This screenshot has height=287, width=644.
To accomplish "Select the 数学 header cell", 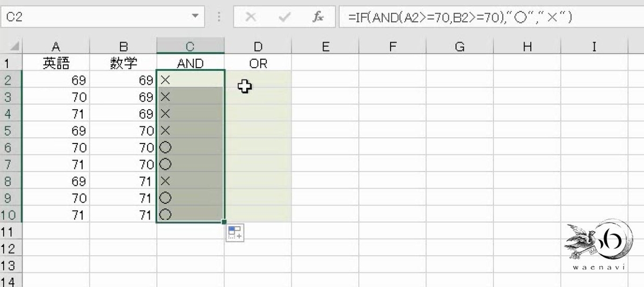I will click(123, 63).
